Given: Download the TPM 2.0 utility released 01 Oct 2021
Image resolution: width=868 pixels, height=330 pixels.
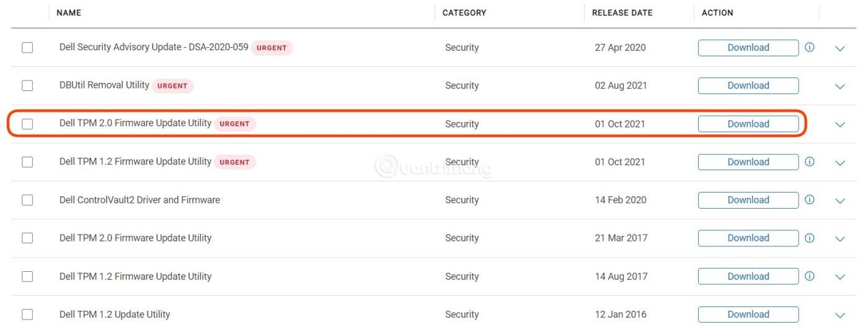Looking at the screenshot, I should pyautogui.click(x=748, y=124).
